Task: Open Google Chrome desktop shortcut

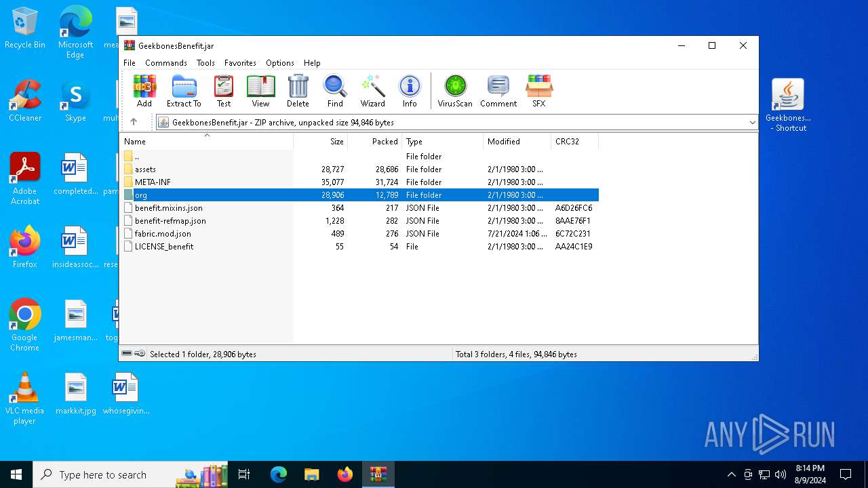Action: [25, 325]
